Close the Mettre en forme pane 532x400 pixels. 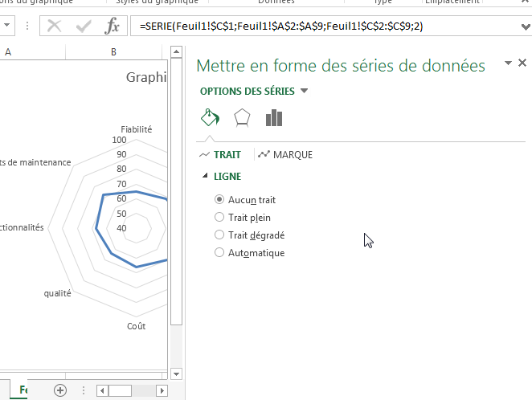[522, 63]
